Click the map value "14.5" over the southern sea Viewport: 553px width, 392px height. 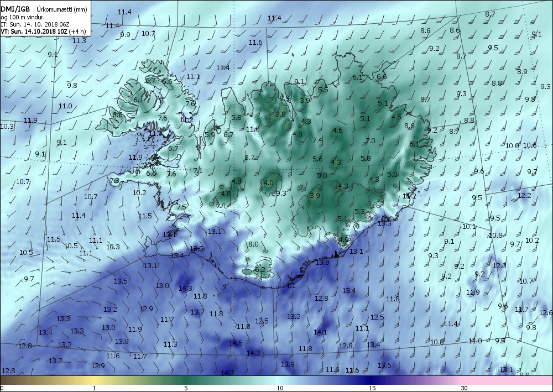tap(236, 343)
